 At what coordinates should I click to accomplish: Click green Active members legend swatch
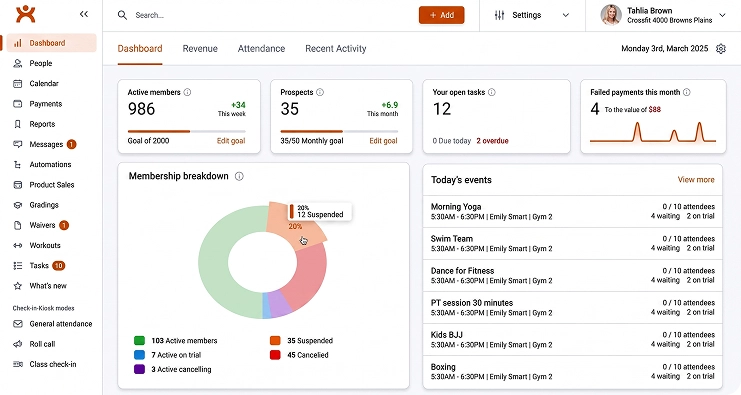pos(139,341)
